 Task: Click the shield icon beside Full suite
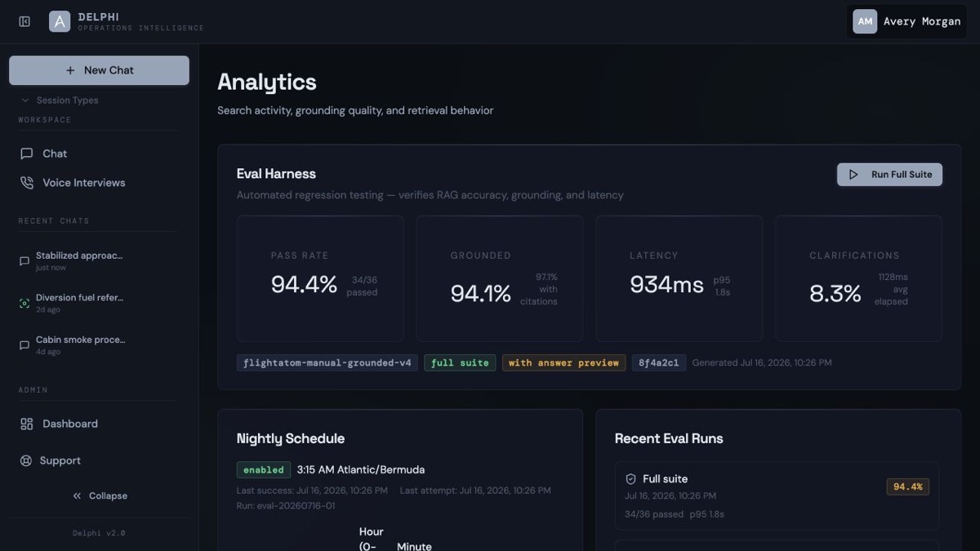click(x=630, y=479)
